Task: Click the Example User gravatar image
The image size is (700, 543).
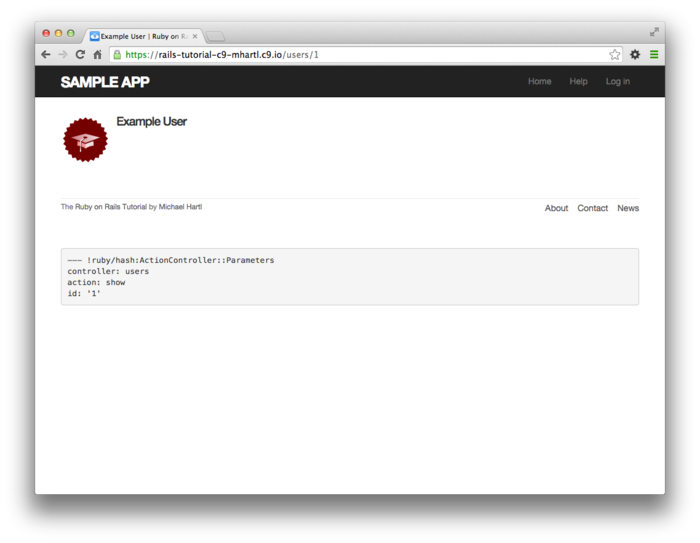Action: (85, 139)
